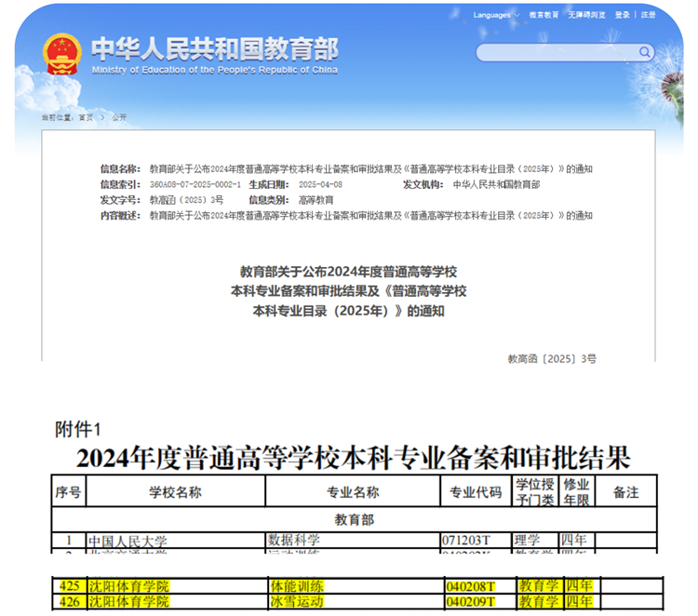Image resolution: width=698 pixels, height=616 pixels.
Task: Click the search magnifier icon
Action: [x=645, y=53]
